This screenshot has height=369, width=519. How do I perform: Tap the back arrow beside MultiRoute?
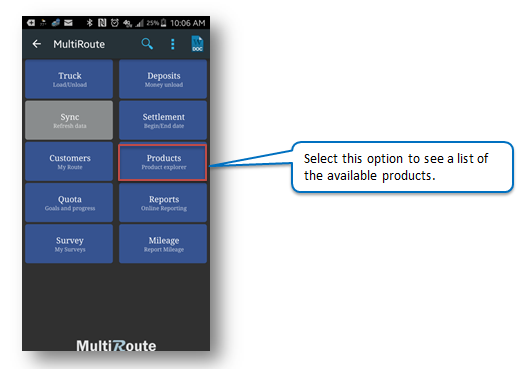tap(37, 44)
